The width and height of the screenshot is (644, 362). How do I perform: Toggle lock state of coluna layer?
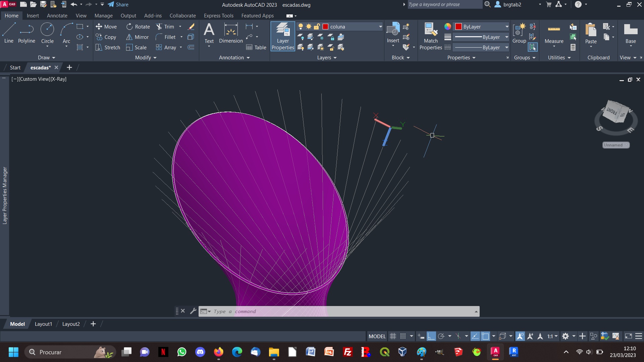317,26
